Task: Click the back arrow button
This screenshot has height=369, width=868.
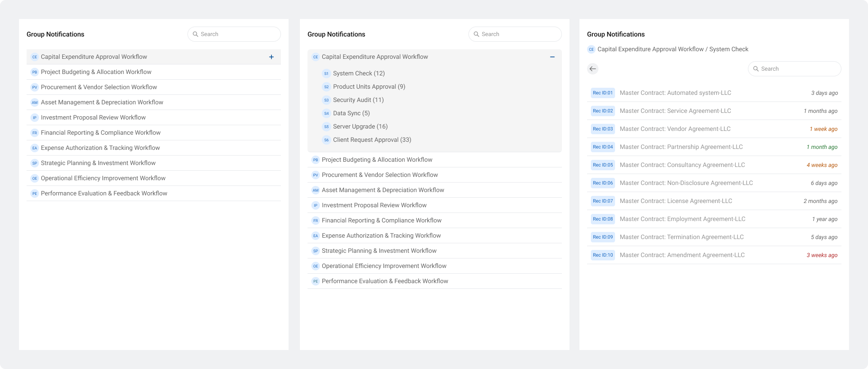Action: click(x=592, y=69)
